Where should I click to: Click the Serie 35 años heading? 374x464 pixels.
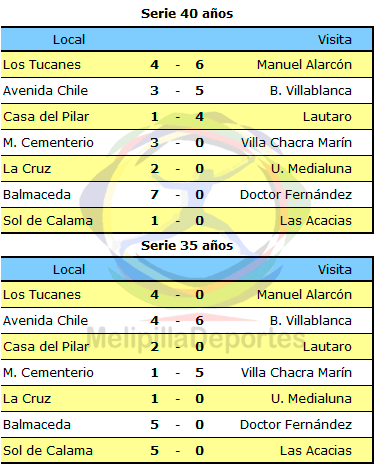coord(187,246)
